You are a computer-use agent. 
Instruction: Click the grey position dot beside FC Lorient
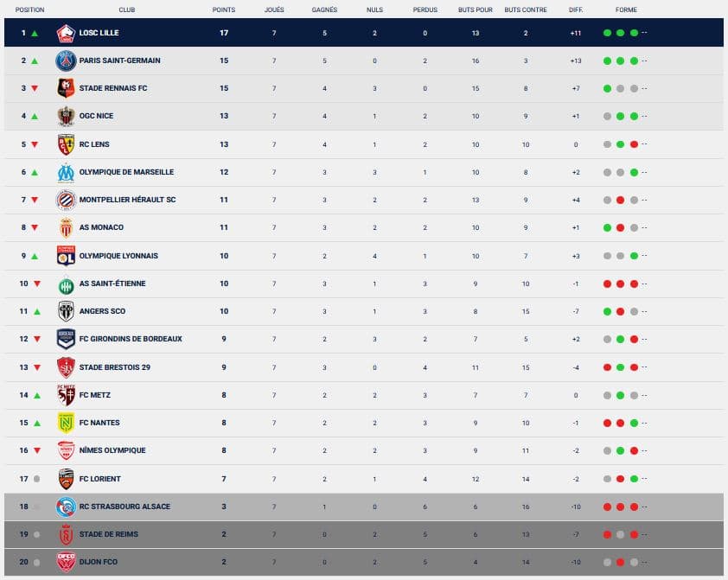pyautogui.click(x=36, y=479)
